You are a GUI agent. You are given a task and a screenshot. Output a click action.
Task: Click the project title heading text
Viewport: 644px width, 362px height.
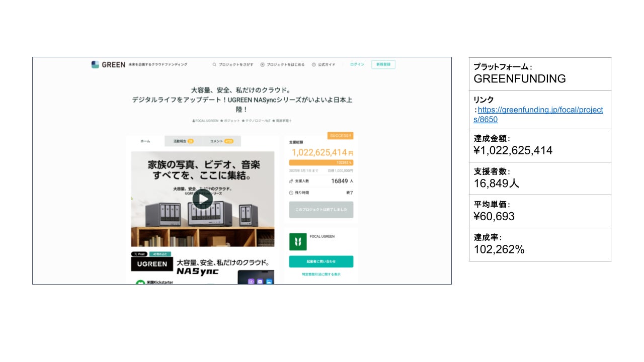tap(242, 100)
